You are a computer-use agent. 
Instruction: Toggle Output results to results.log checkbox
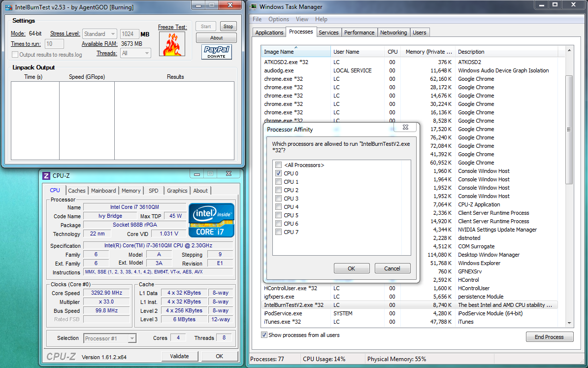[x=15, y=54]
